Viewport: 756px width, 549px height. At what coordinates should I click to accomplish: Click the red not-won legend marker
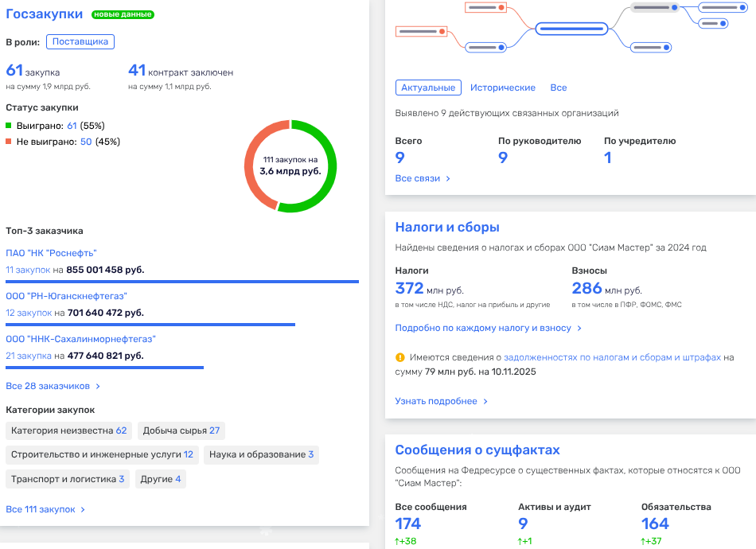(x=9, y=142)
